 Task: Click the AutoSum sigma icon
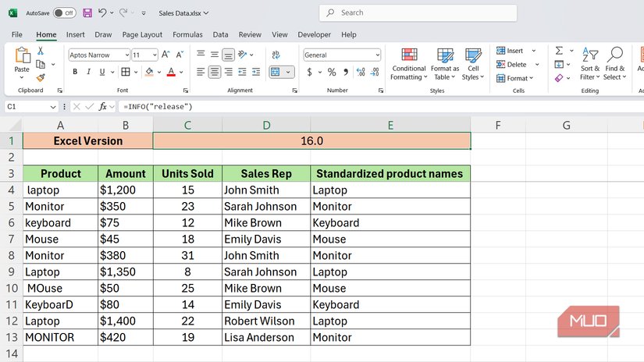[x=559, y=51]
